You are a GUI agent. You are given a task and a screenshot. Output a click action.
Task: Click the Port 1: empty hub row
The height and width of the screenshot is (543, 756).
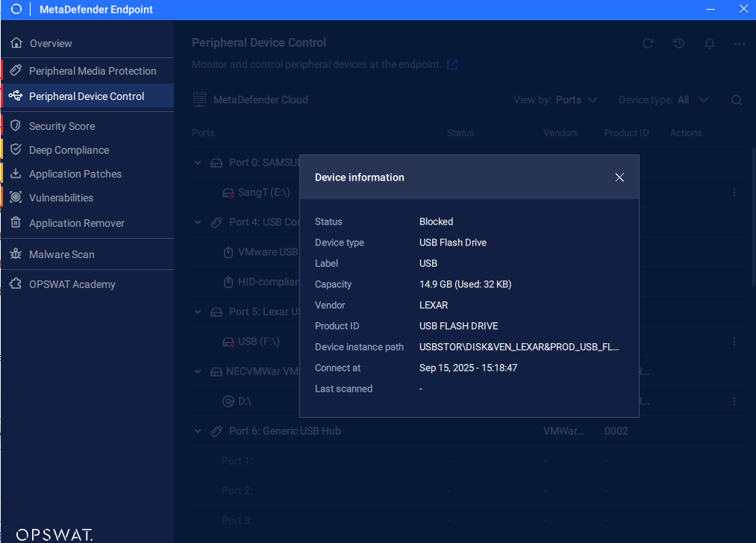point(470,461)
